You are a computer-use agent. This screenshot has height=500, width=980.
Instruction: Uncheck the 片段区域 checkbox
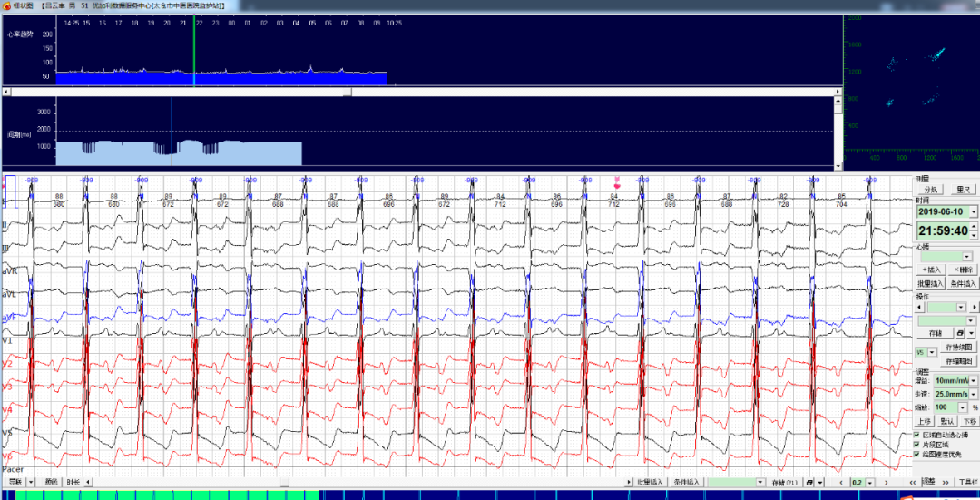[x=917, y=445]
